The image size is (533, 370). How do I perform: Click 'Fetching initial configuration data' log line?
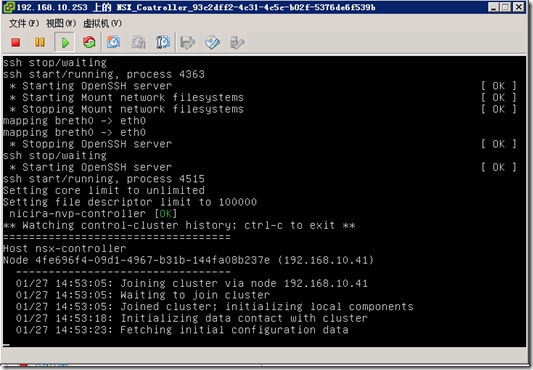coord(182,330)
